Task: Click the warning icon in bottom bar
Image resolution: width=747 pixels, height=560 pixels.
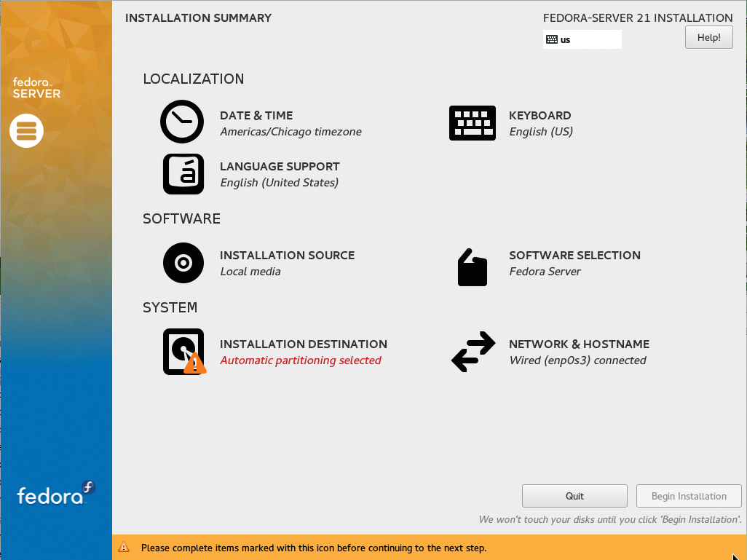Action: (x=125, y=547)
